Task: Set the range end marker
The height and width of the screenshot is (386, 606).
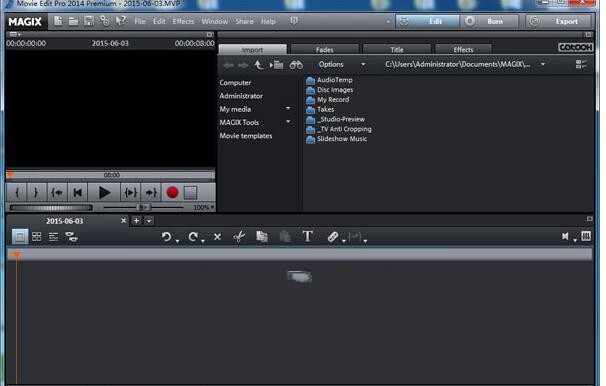Action: click(x=36, y=192)
